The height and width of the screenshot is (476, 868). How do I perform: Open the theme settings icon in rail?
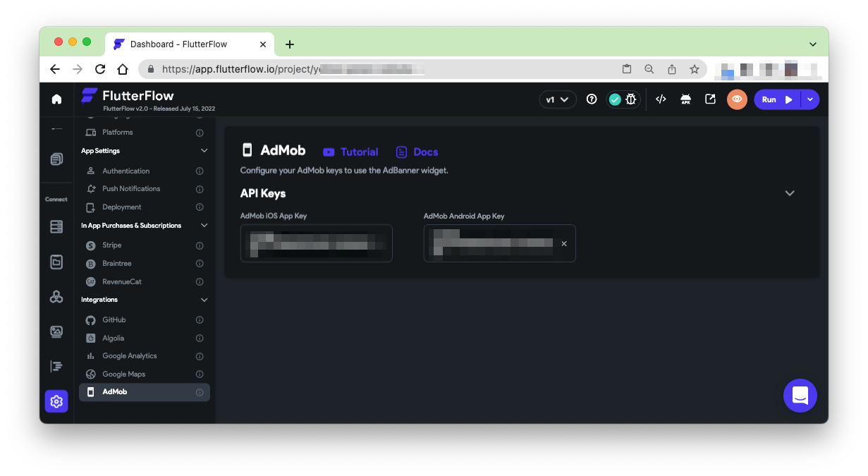click(x=56, y=366)
